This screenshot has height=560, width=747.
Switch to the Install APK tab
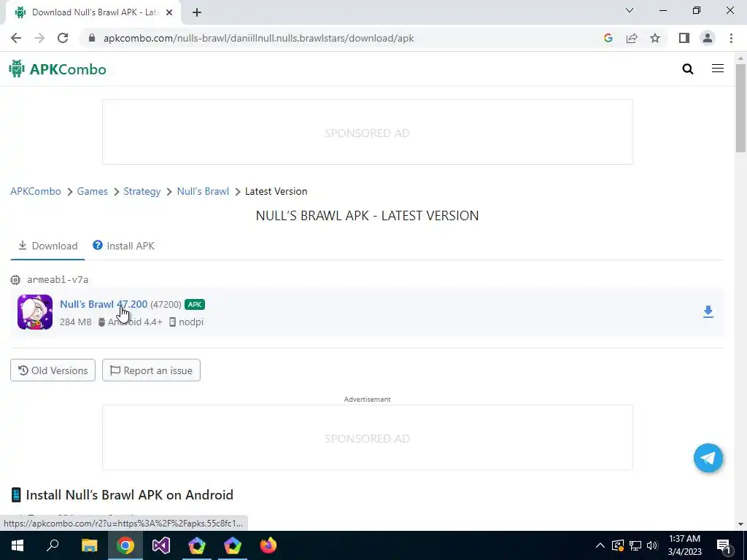(x=124, y=246)
